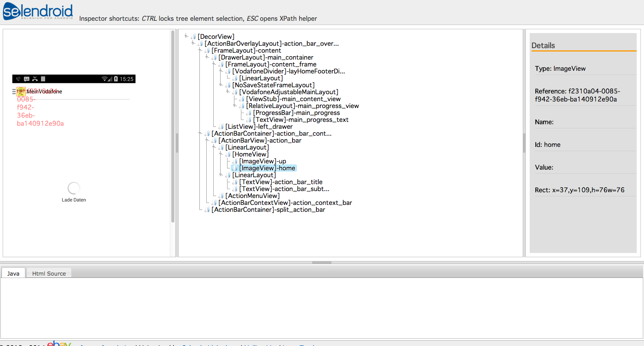Click the device preview pane vertical scrollbar
The width and height of the screenshot is (644, 346).
(173, 126)
